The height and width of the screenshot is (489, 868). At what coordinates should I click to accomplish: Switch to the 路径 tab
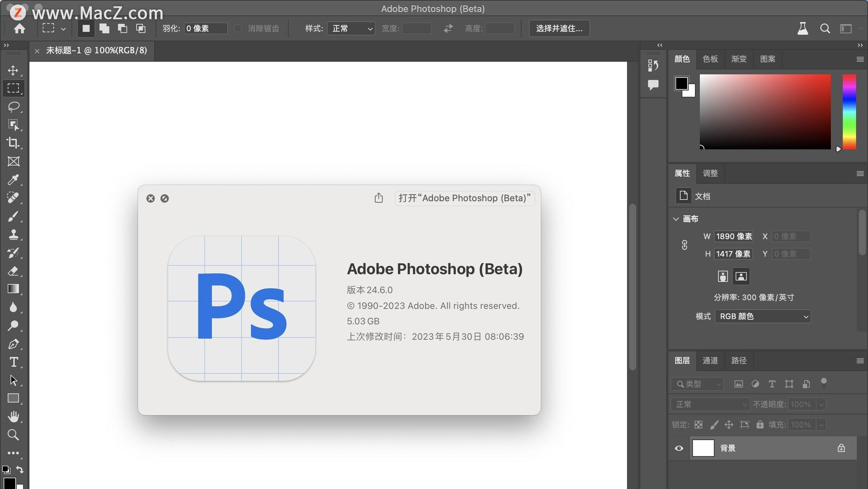click(739, 361)
